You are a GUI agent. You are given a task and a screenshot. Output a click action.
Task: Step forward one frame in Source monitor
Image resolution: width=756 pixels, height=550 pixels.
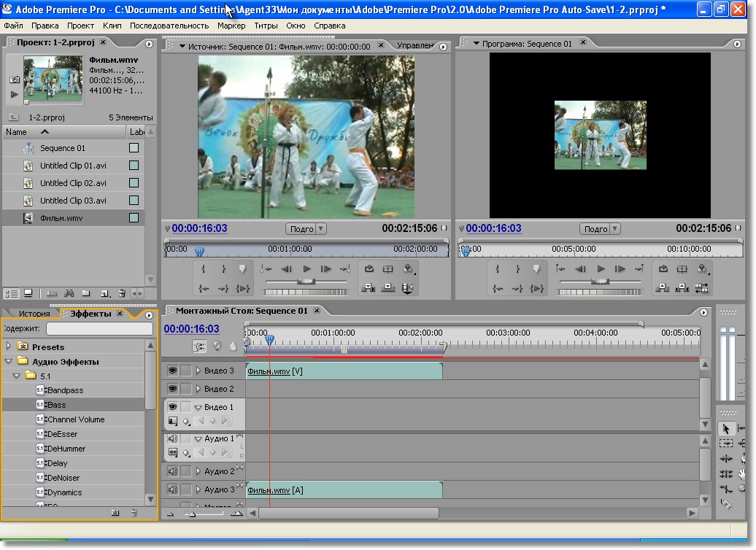click(x=326, y=269)
